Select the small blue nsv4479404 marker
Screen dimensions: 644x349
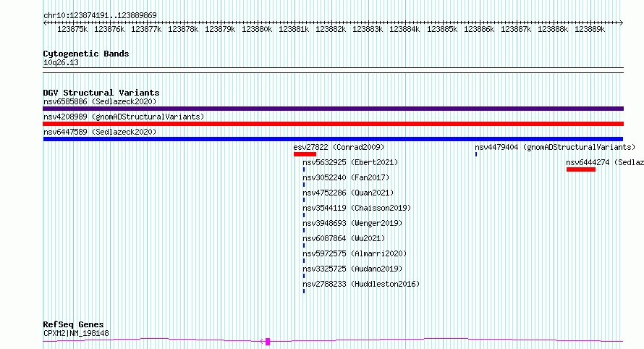coord(476,154)
